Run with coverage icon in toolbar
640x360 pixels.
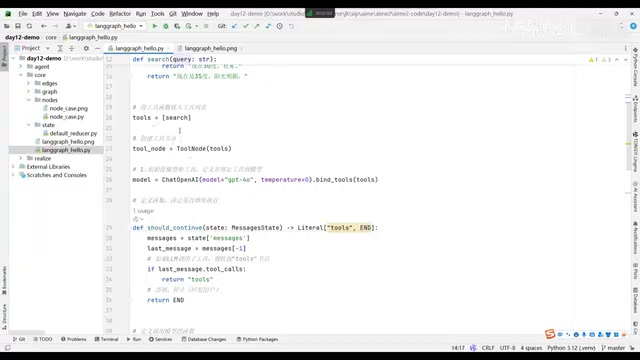[x=177, y=26]
